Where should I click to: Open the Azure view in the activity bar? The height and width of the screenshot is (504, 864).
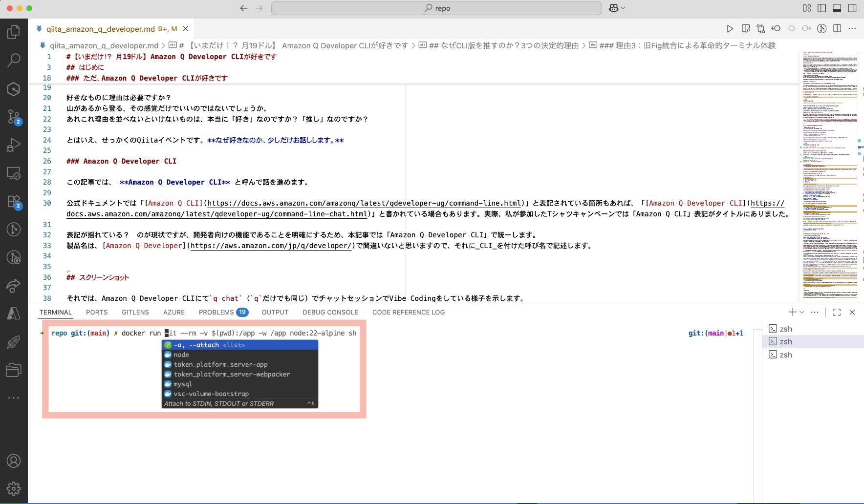coord(14,313)
